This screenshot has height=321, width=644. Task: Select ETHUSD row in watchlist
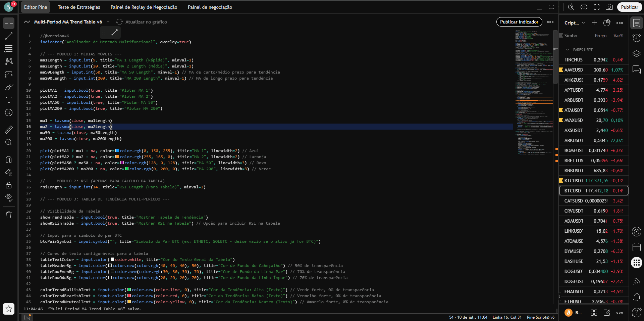[x=593, y=302]
